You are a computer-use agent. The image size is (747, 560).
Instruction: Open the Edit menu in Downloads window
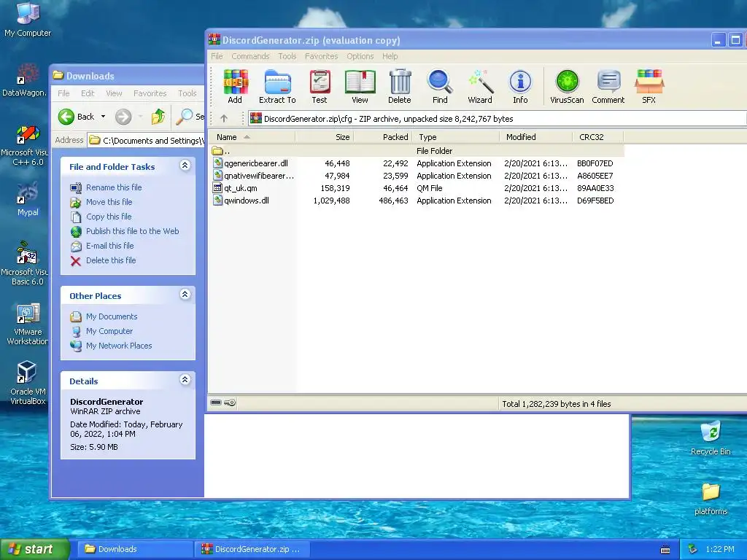88,93
